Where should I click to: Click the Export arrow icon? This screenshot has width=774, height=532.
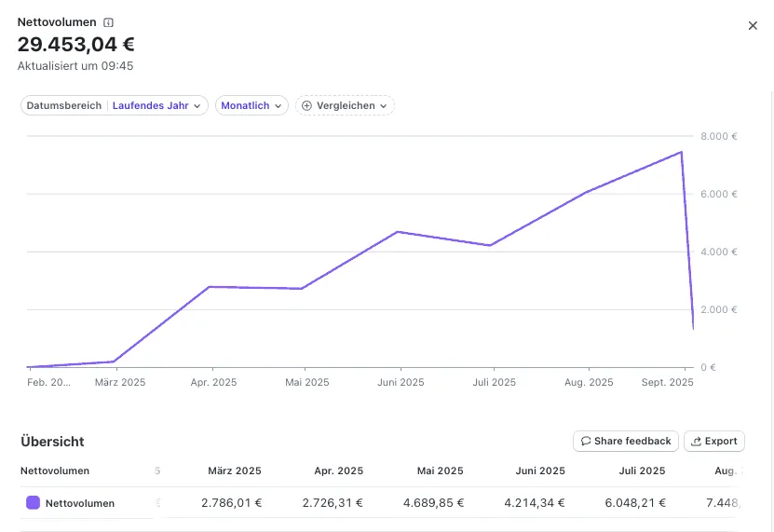click(696, 442)
